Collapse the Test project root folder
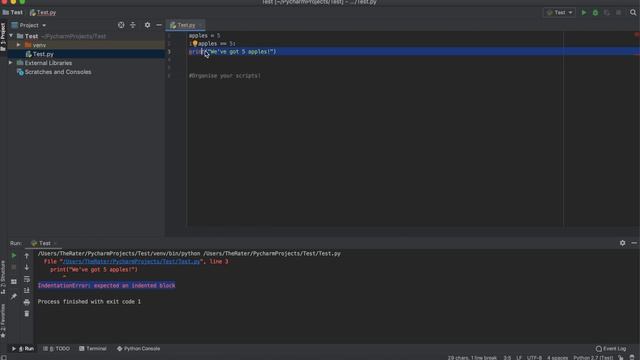The image size is (640, 360). (x=11, y=36)
